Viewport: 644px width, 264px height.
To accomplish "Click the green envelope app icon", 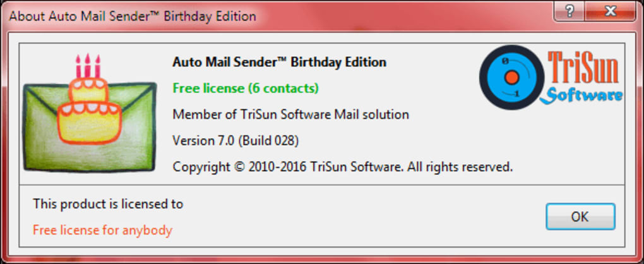I will coord(90,112).
